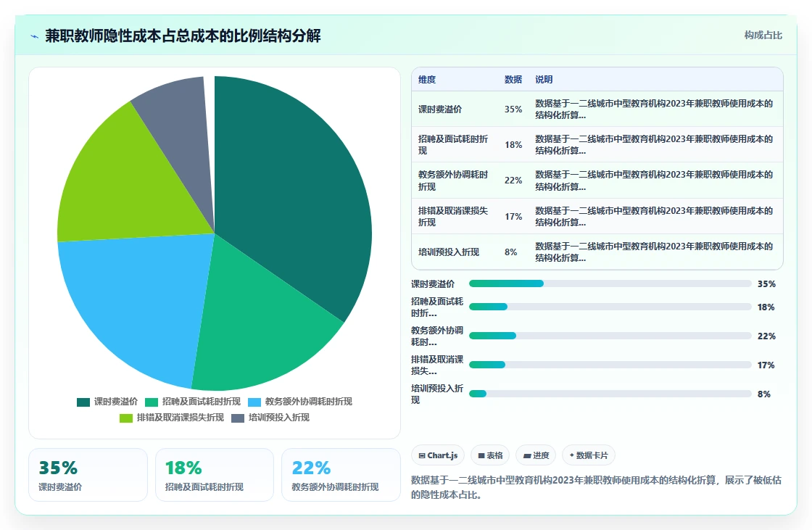Click the 8% value in the table
812x530 pixels.
point(510,252)
